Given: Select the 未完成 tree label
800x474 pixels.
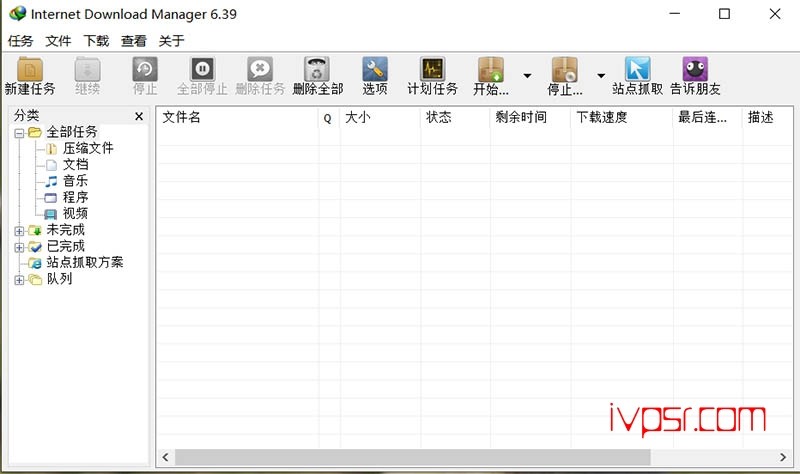Looking at the screenshot, I should pyautogui.click(x=65, y=230).
